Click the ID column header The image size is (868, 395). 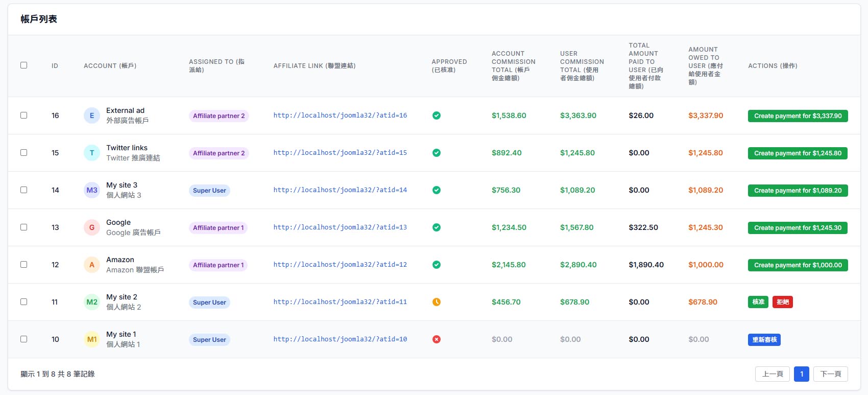(x=55, y=66)
